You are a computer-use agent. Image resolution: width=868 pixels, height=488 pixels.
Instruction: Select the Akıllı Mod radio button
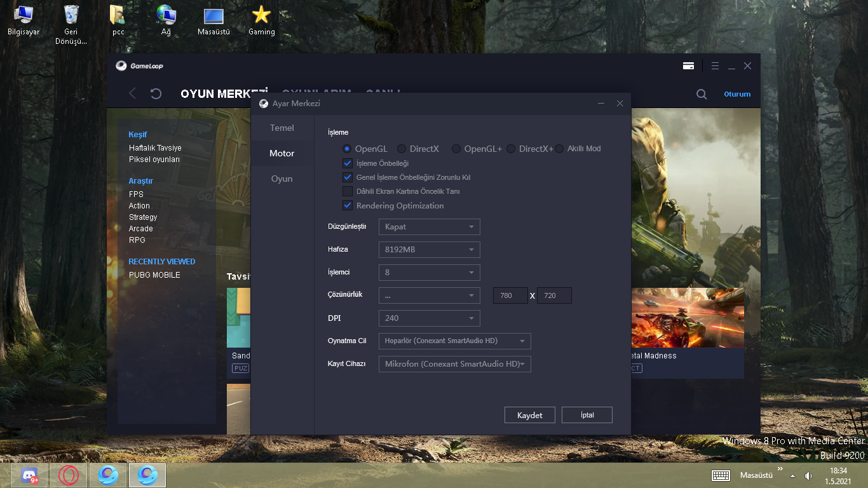coord(559,149)
